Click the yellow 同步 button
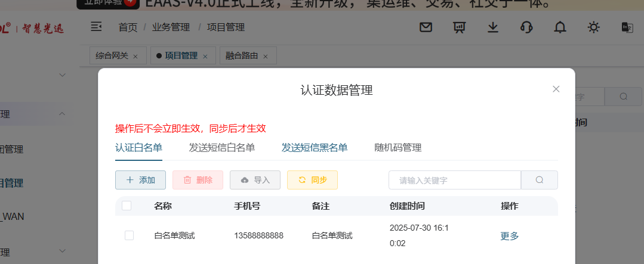 click(x=312, y=180)
